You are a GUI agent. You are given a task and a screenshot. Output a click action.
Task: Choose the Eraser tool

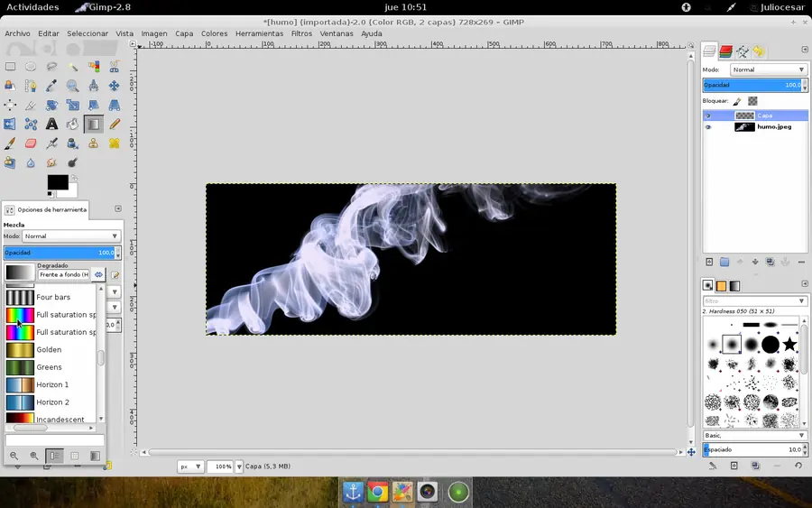coord(31,143)
